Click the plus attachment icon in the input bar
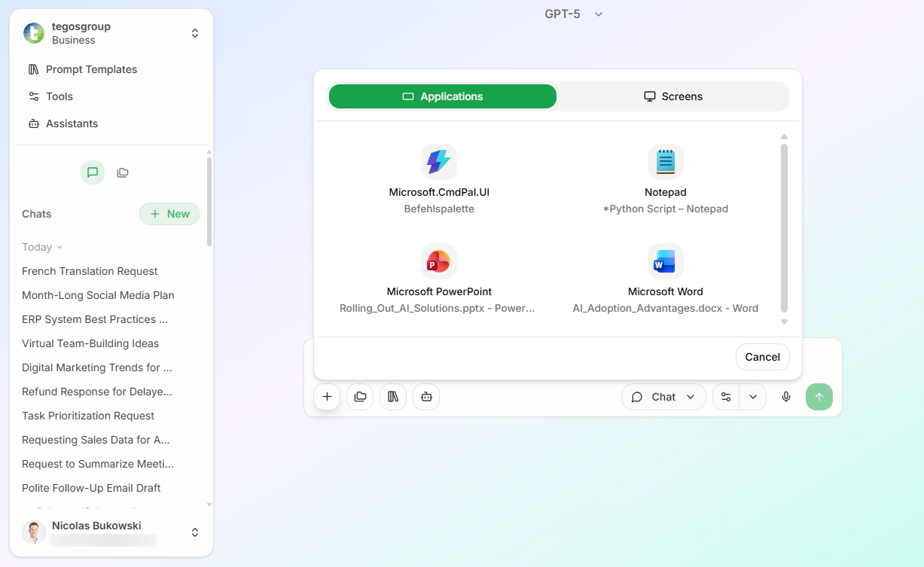The image size is (924, 567). 326,397
